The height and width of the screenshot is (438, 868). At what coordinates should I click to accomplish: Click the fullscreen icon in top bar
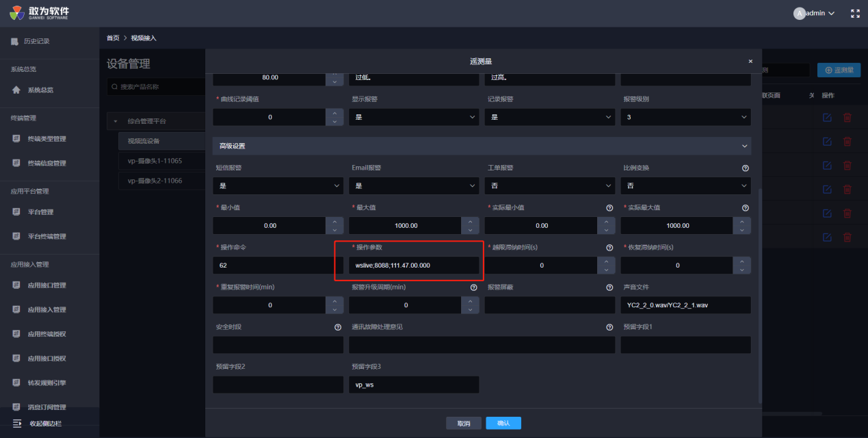click(x=855, y=13)
